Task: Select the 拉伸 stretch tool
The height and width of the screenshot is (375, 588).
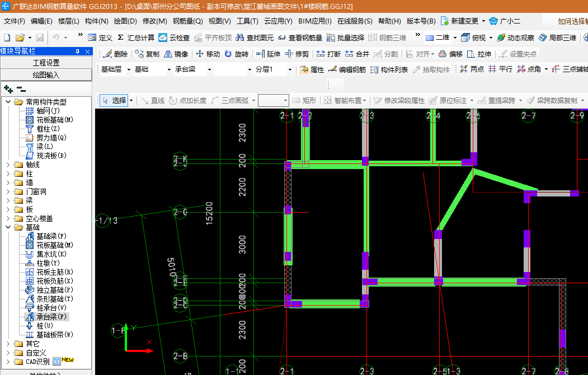Action: [479, 54]
